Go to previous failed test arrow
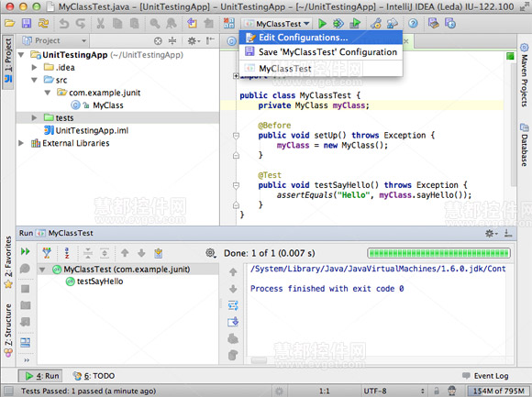Screen dimensions: 532x397 (x=125, y=253)
